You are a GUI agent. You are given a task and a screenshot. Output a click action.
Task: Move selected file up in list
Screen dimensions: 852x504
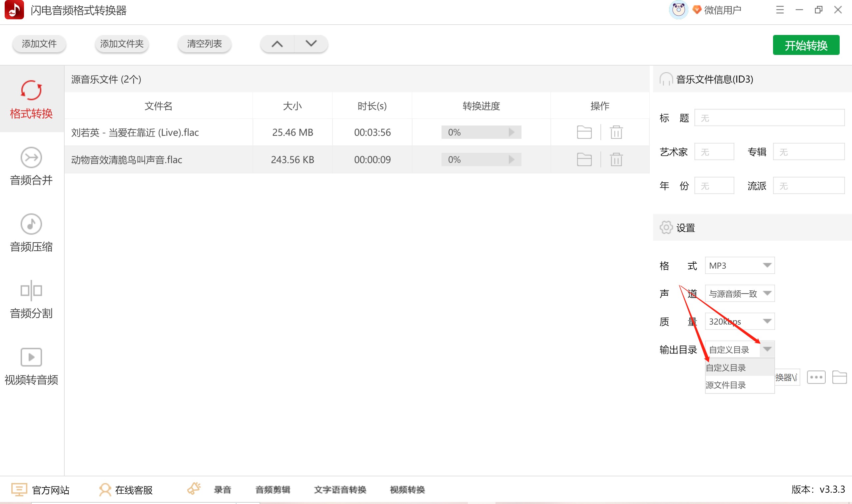click(x=277, y=44)
